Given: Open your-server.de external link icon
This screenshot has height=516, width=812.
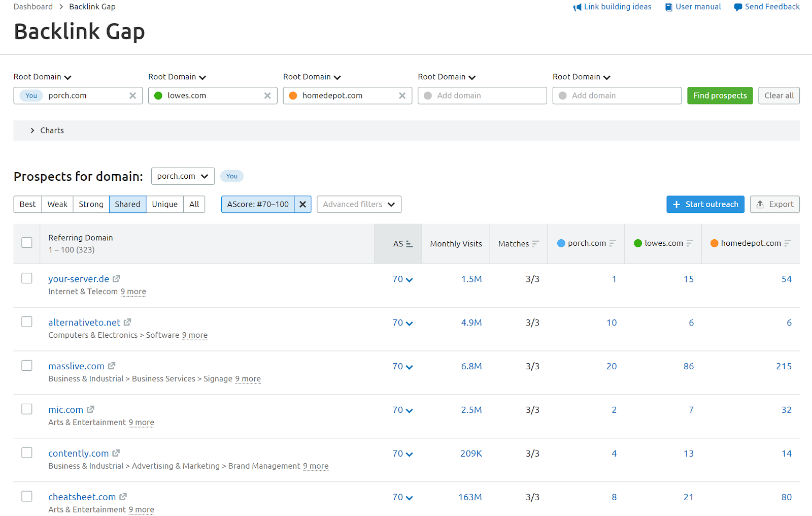Looking at the screenshot, I should click(x=116, y=278).
